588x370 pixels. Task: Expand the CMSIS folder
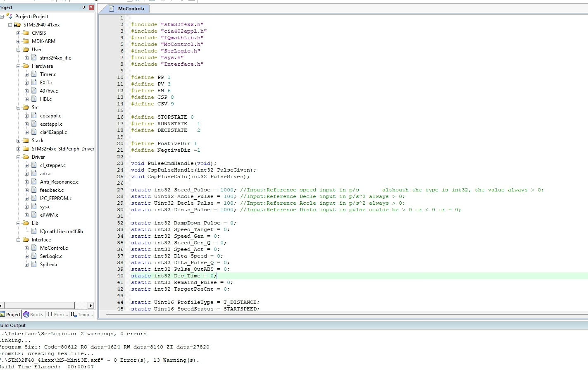pyautogui.click(x=19, y=33)
